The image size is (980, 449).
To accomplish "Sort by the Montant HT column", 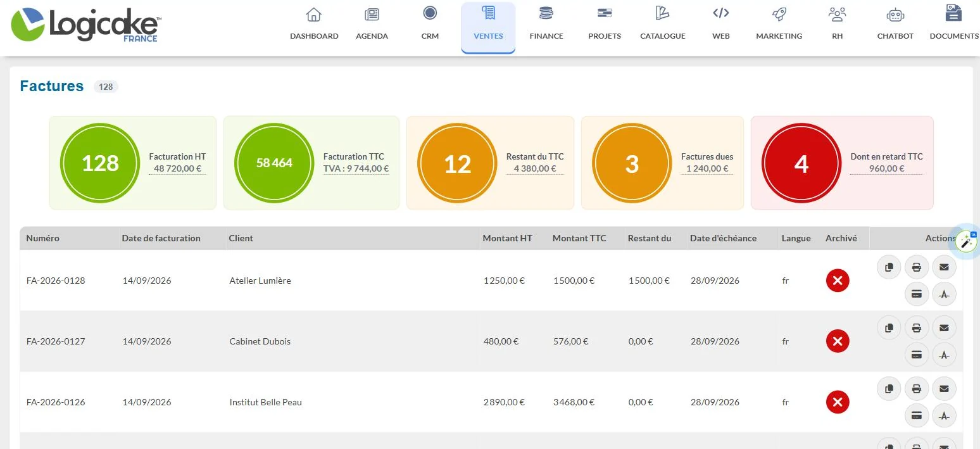I will [508, 238].
